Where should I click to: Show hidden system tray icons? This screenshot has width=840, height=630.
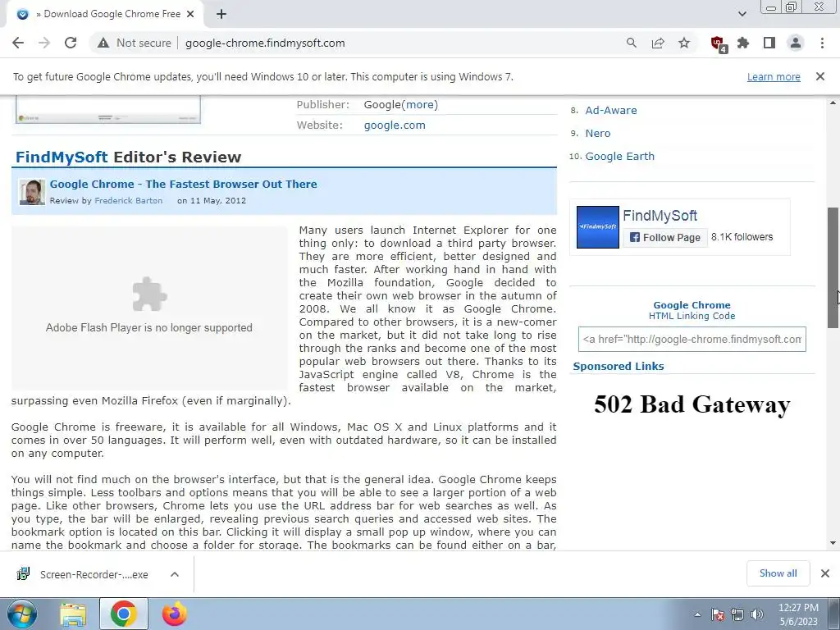pyautogui.click(x=697, y=614)
